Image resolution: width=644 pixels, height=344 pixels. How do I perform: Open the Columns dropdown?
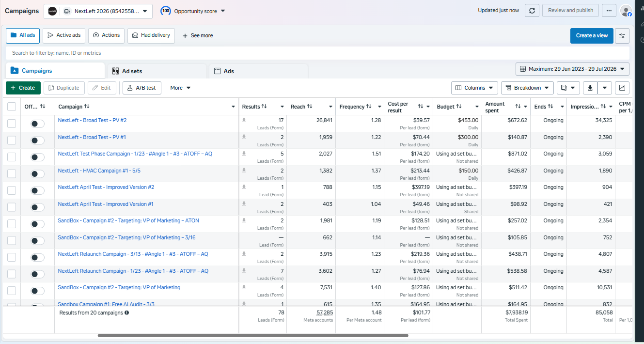[x=474, y=88]
